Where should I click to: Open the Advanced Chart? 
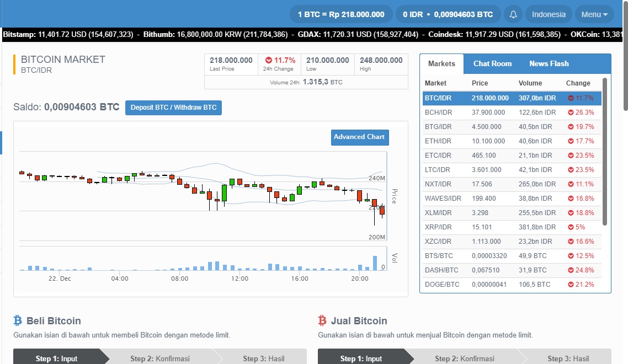tap(360, 137)
